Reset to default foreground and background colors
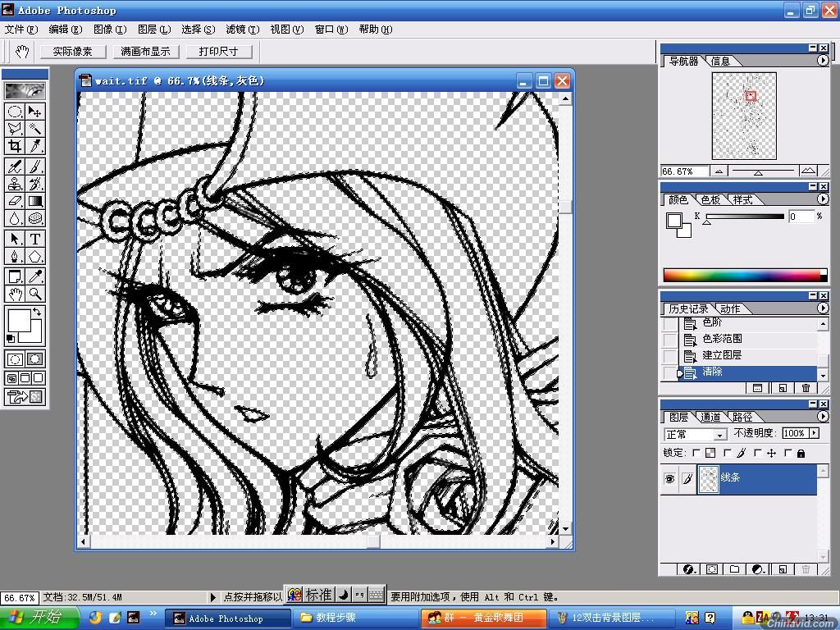Viewport: 840px width, 630px height. click(x=10, y=339)
